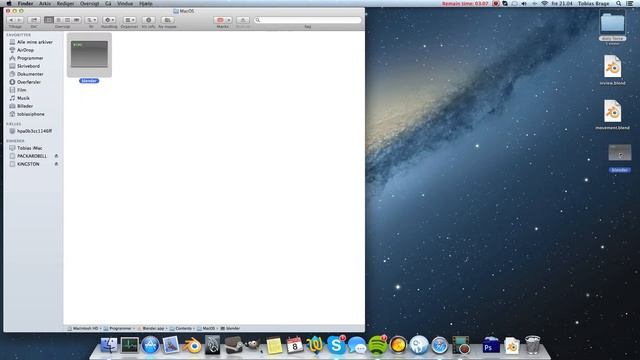The image size is (640, 360).
Task: Click the New Folder toolbar button
Action: pos(167,20)
